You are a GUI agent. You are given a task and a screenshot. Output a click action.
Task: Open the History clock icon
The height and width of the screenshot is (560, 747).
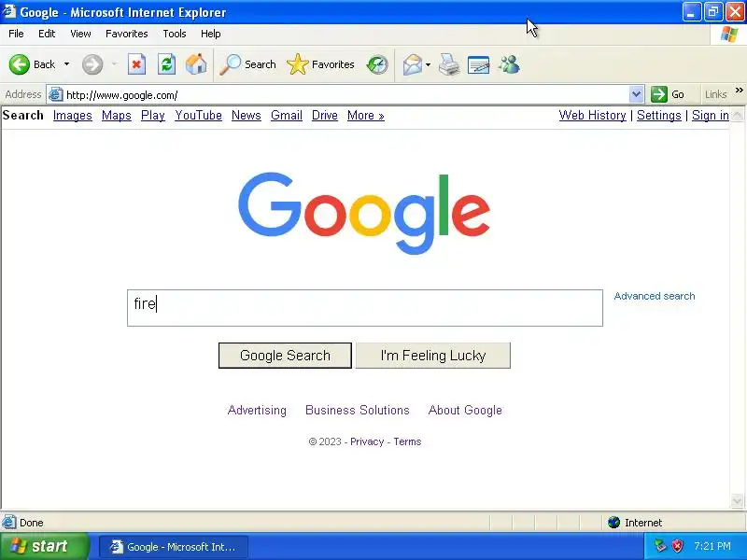(x=377, y=64)
